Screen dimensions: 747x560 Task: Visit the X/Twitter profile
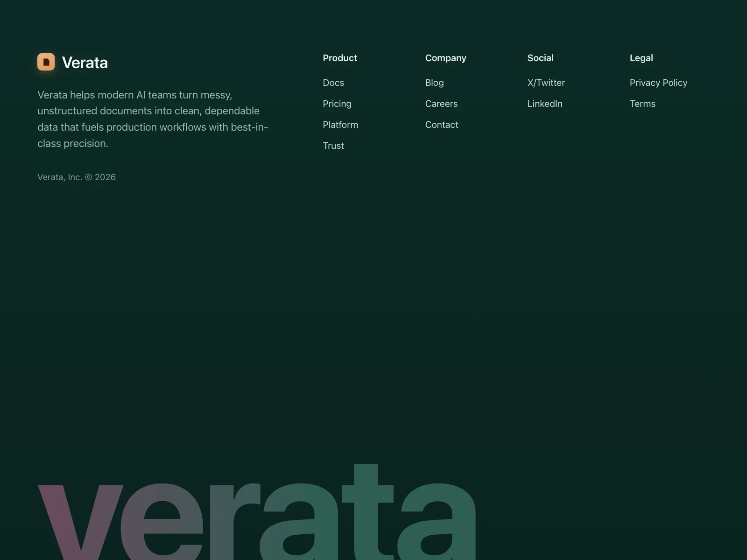click(x=546, y=83)
